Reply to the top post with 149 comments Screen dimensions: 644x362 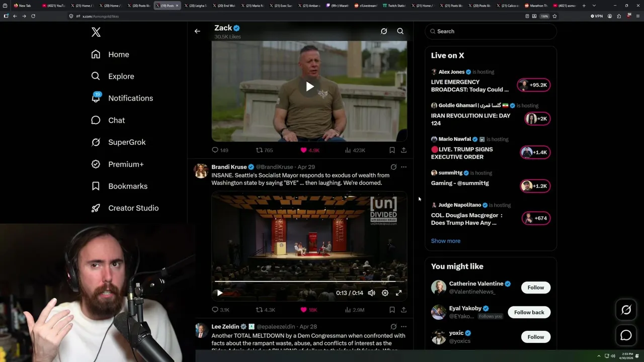coord(220,150)
